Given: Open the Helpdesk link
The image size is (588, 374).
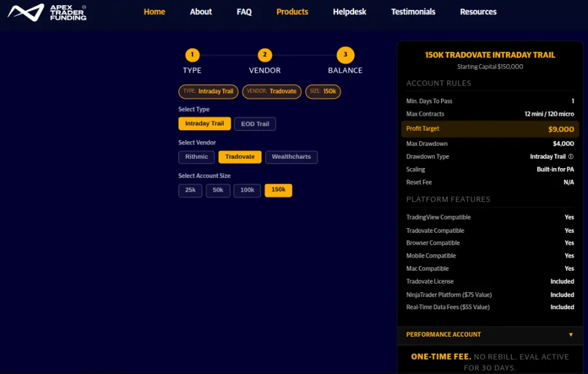Looking at the screenshot, I should pos(350,12).
